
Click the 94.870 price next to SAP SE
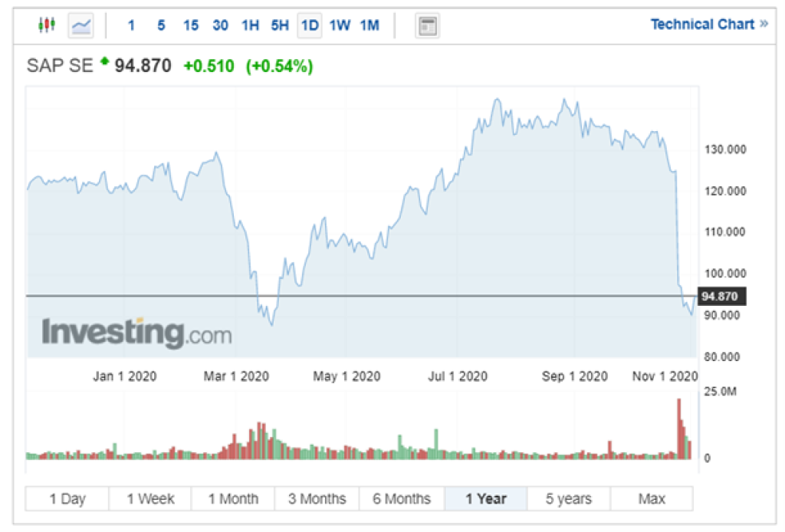[x=143, y=66]
